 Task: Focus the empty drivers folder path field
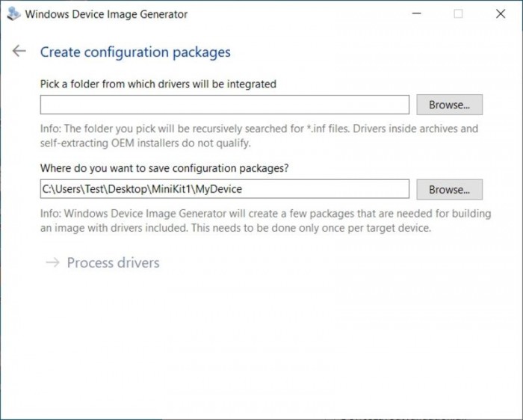pos(224,105)
